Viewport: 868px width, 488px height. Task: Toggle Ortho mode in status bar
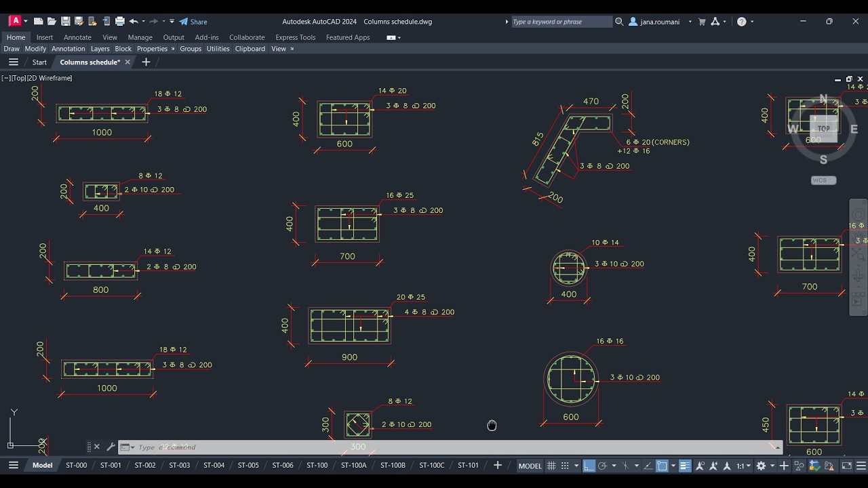coord(589,466)
